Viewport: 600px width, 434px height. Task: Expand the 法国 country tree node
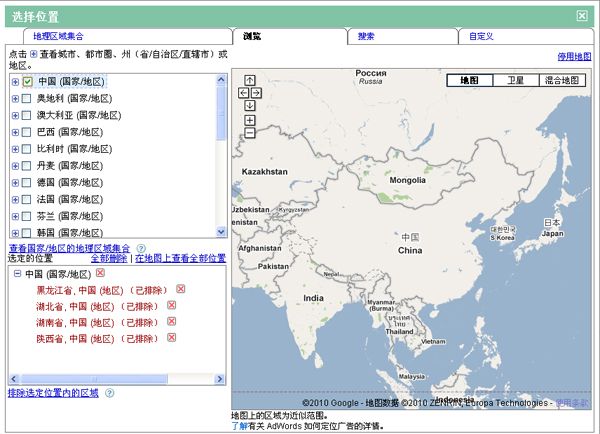(15, 200)
